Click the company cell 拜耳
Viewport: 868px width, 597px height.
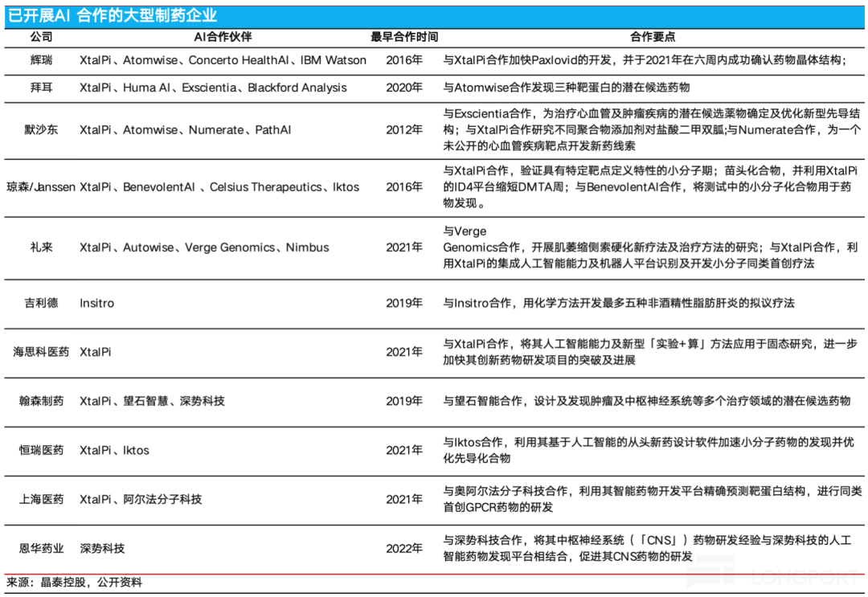(42, 88)
